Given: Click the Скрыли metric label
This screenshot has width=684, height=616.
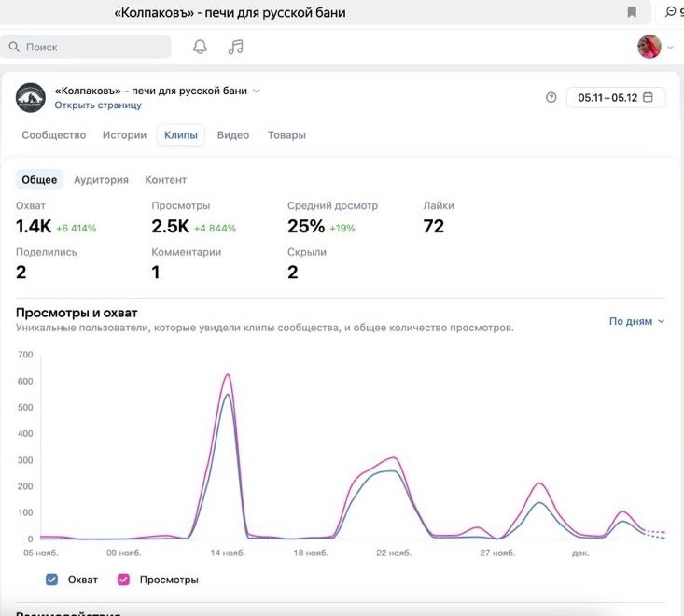Looking at the screenshot, I should (x=307, y=252).
